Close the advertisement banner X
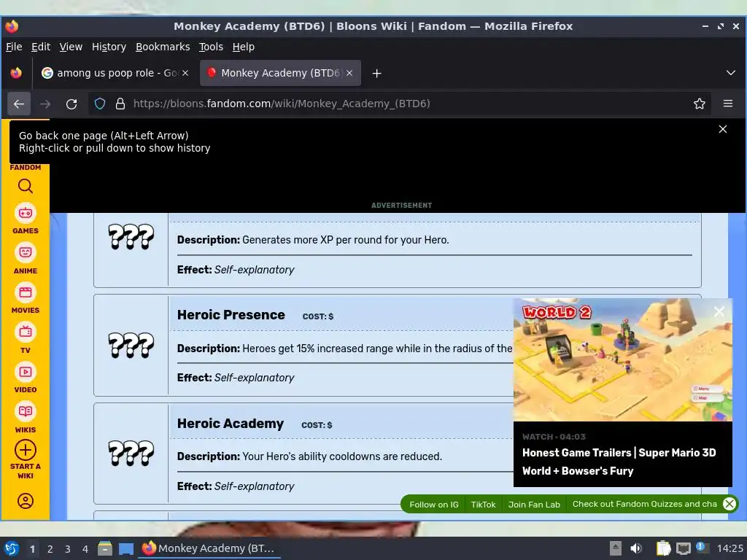Image resolution: width=747 pixels, height=560 pixels. [723, 129]
